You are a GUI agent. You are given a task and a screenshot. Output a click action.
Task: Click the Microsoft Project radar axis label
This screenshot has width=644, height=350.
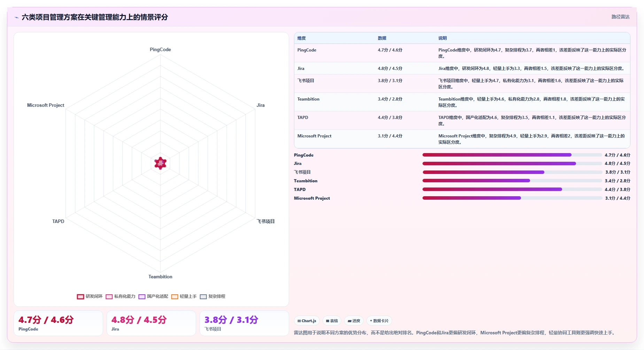pyautogui.click(x=46, y=105)
